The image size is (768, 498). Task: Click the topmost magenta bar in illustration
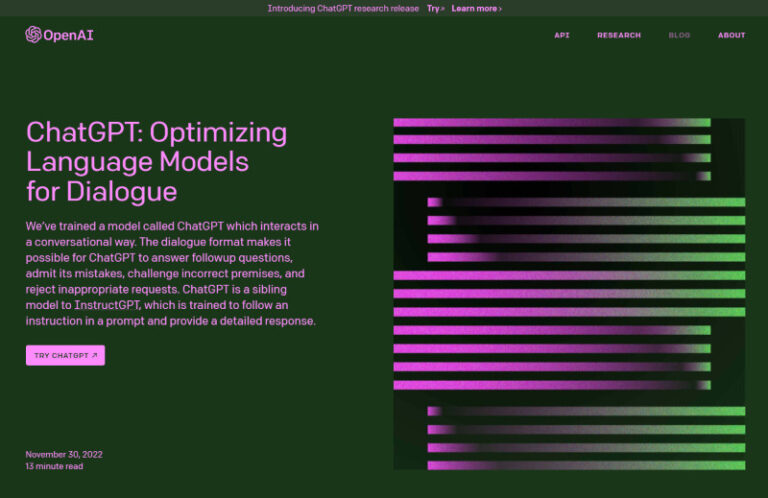[551, 123]
